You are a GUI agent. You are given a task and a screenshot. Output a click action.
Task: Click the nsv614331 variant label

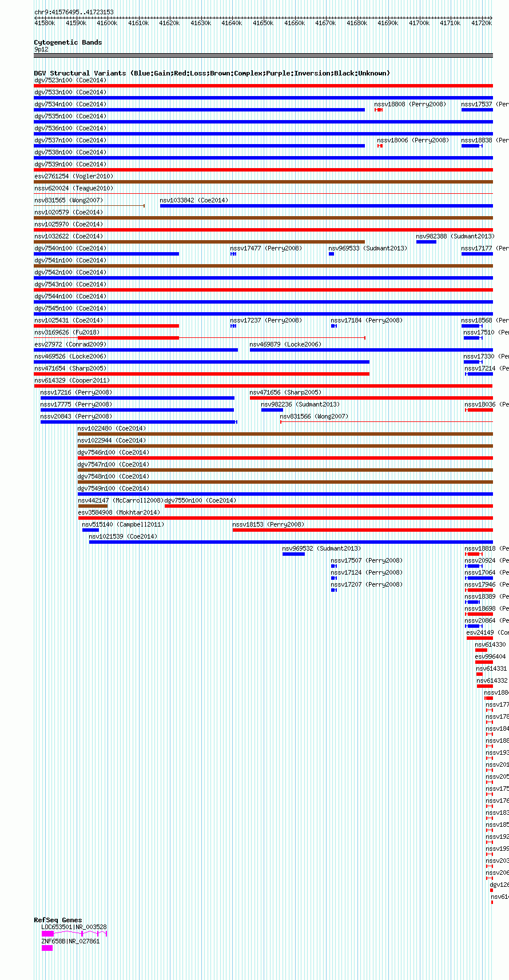click(492, 668)
